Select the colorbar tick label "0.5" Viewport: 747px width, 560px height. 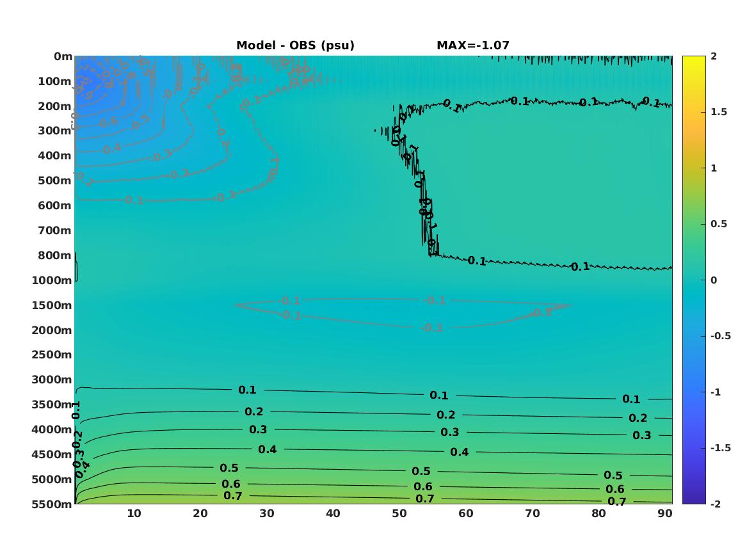(719, 224)
